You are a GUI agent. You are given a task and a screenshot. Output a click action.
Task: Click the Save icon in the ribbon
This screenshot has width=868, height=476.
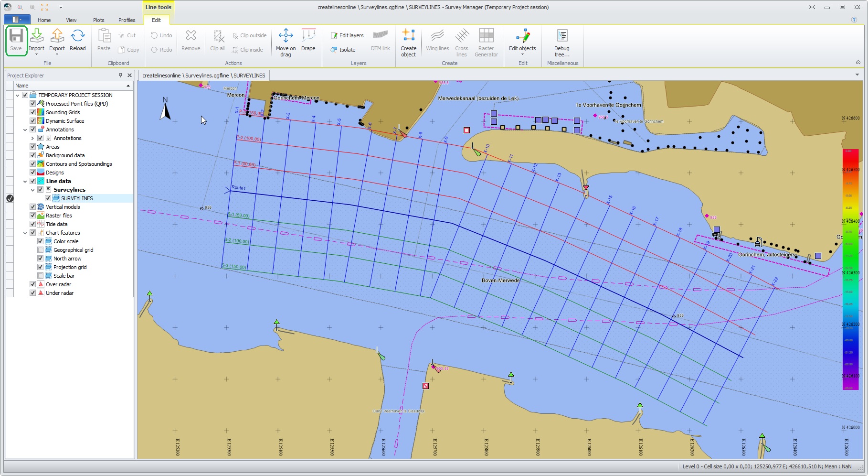pyautogui.click(x=16, y=36)
